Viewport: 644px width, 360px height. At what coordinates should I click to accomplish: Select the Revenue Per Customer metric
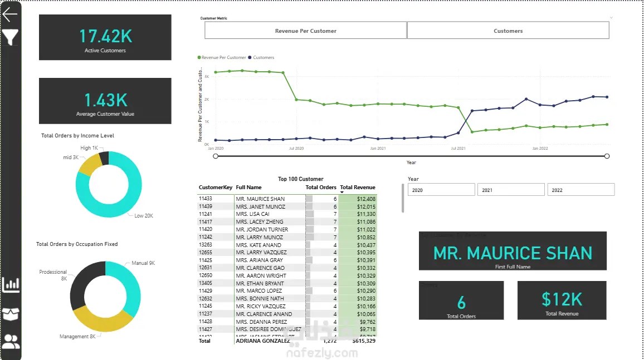coord(306,31)
